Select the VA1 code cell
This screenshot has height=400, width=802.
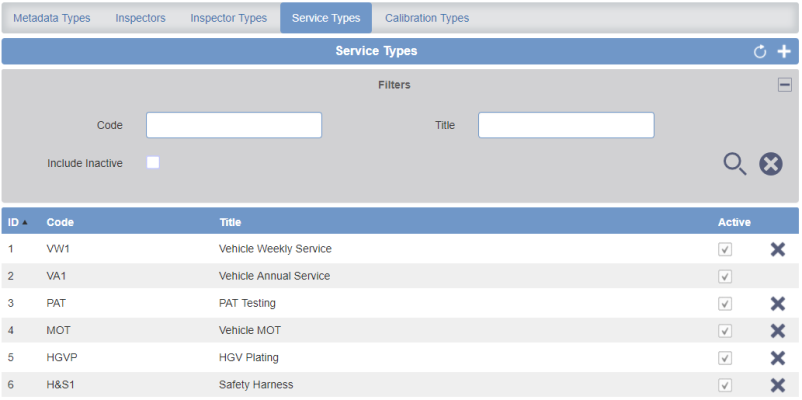coord(56,276)
